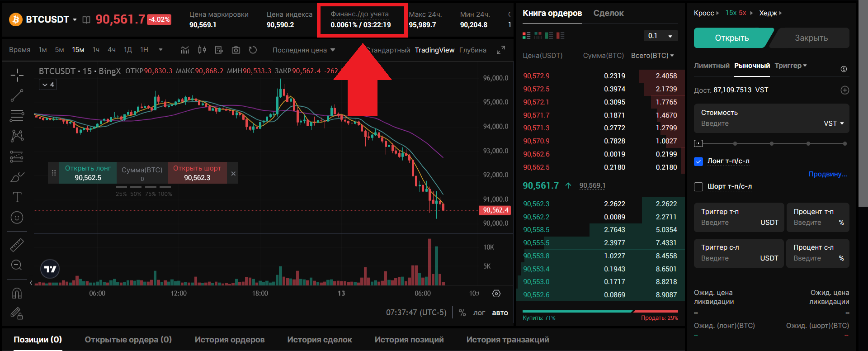
Task: Select the brush drawing tool
Action: [x=17, y=177]
